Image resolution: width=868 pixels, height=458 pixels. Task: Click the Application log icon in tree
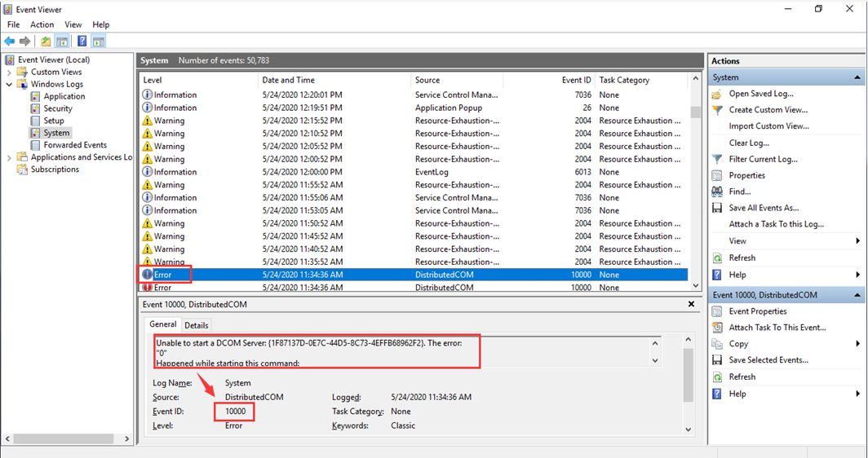[35, 96]
